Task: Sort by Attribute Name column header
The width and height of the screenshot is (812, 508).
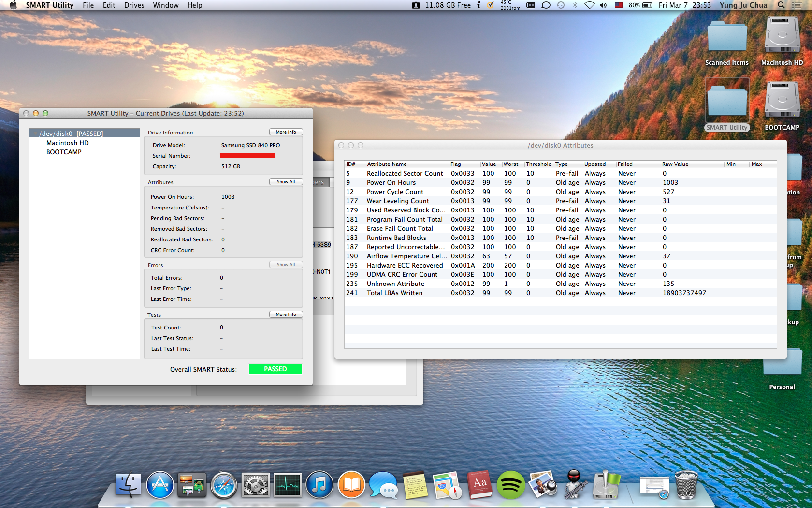Action: point(407,164)
